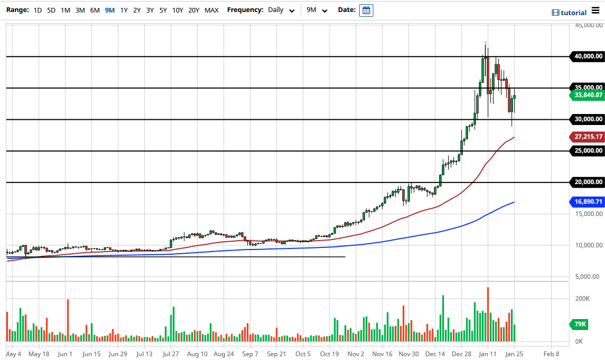Expand the chevron beside Daily frequency
The width and height of the screenshot is (605, 364).
(x=292, y=10)
